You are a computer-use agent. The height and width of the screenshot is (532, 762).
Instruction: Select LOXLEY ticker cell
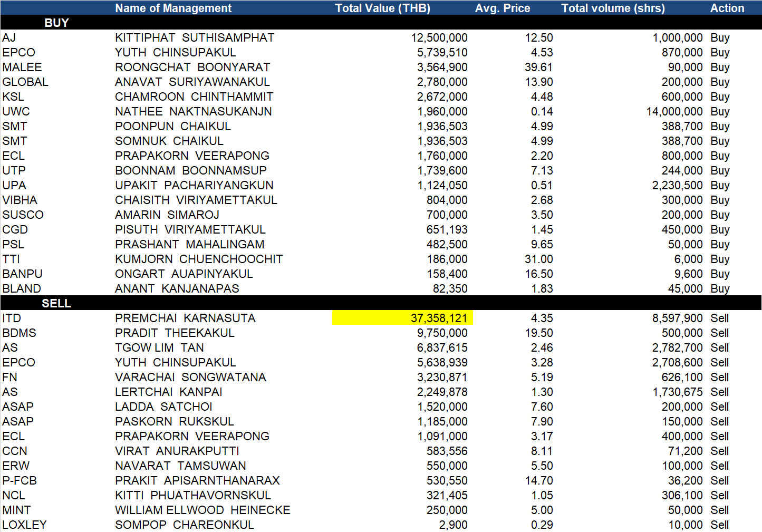[x=24, y=525]
